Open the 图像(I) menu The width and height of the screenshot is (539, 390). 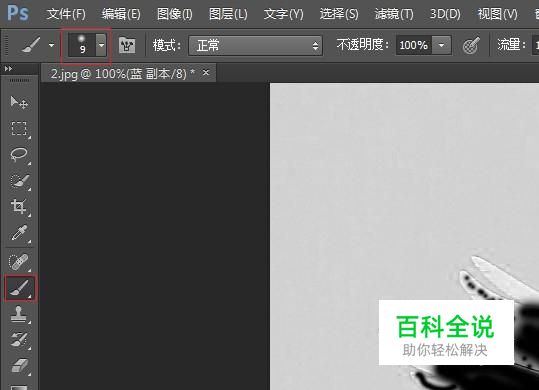click(x=175, y=14)
